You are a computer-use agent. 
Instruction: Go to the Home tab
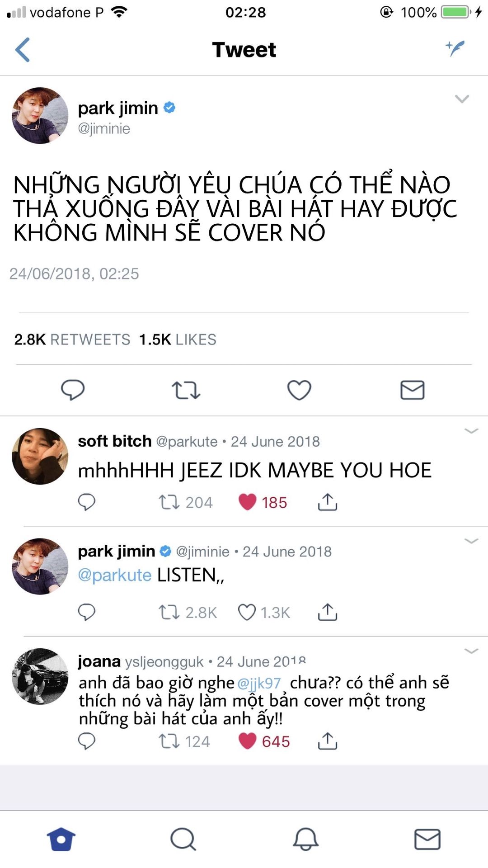61,839
